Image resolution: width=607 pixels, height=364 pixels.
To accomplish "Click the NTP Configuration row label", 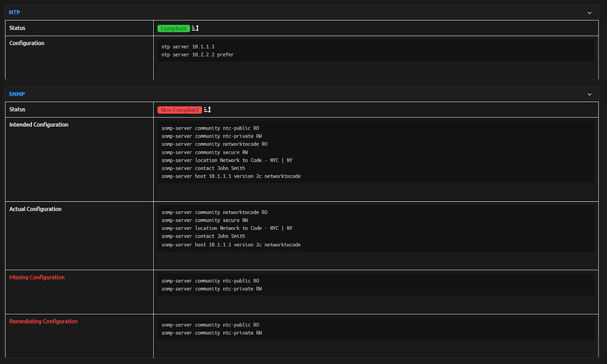I will (27, 43).
